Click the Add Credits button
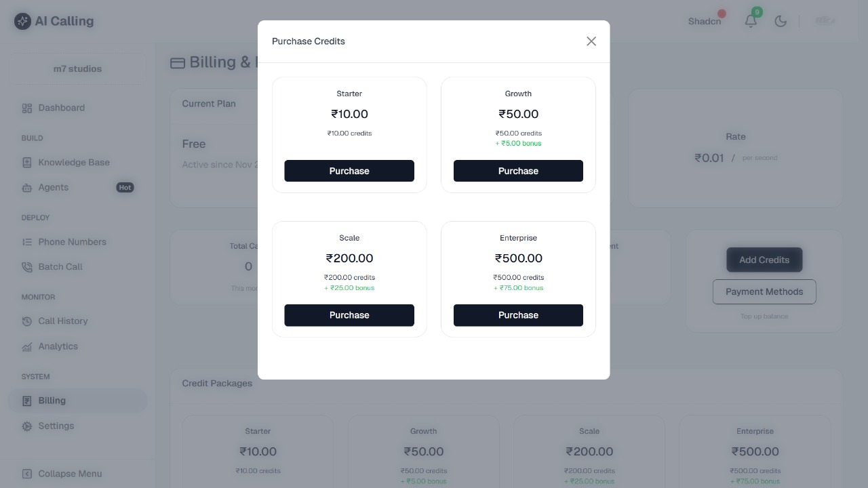 click(764, 260)
